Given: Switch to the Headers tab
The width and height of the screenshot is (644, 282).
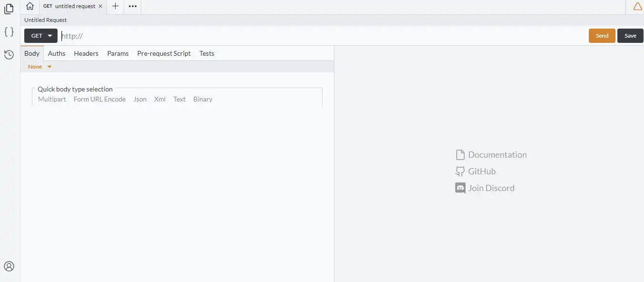Looking at the screenshot, I should click(x=86, y=53).
